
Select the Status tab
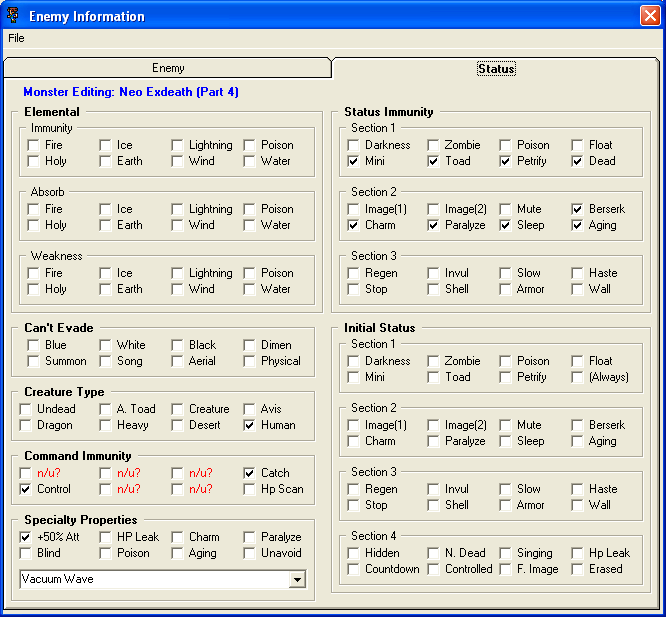coord(496,69)
